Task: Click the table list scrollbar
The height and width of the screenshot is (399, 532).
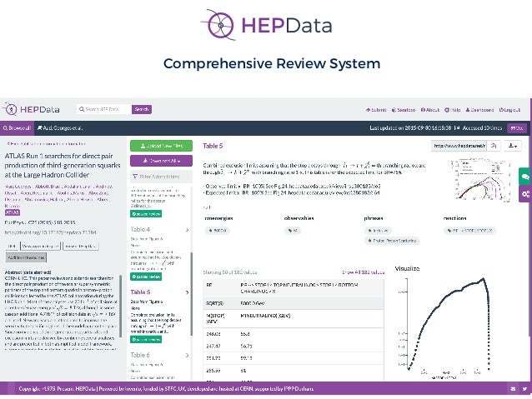Action: 191,294
